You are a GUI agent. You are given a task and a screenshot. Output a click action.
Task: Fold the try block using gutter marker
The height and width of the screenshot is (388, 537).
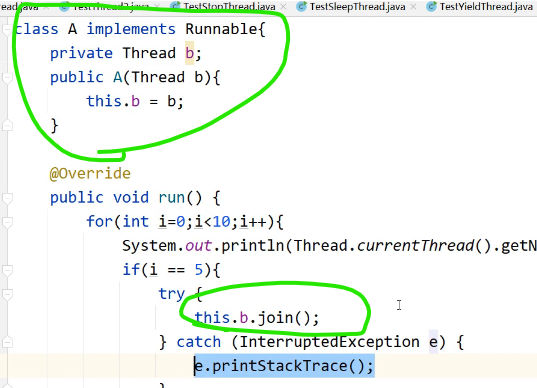click(7, 294)
